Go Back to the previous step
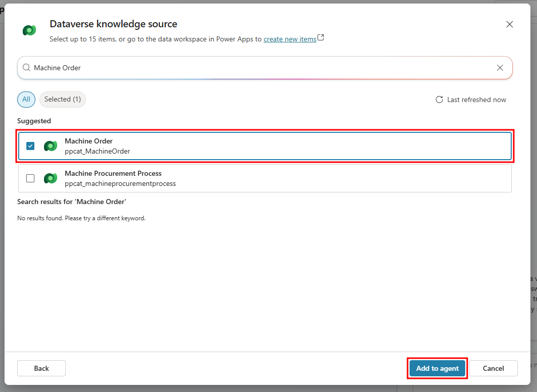The width and height of the screenshot is (537, 392). [41, 368]
